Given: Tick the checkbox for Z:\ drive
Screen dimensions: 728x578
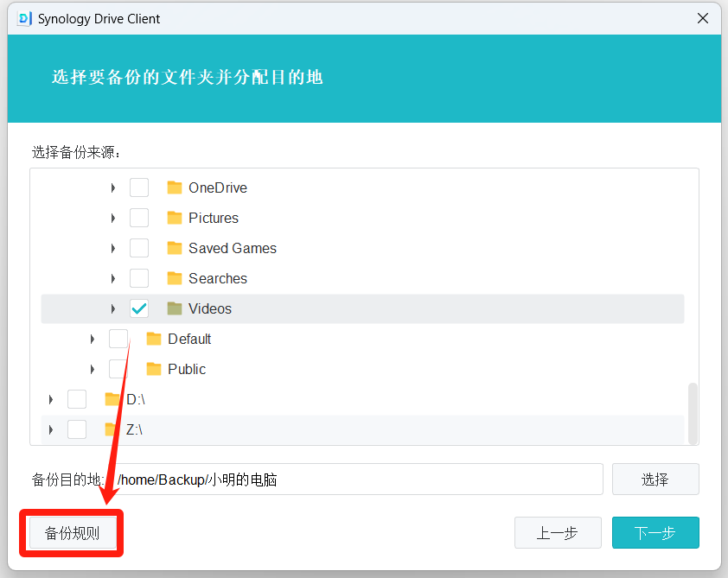Looking at the screenshot, I should pos(77,429).
